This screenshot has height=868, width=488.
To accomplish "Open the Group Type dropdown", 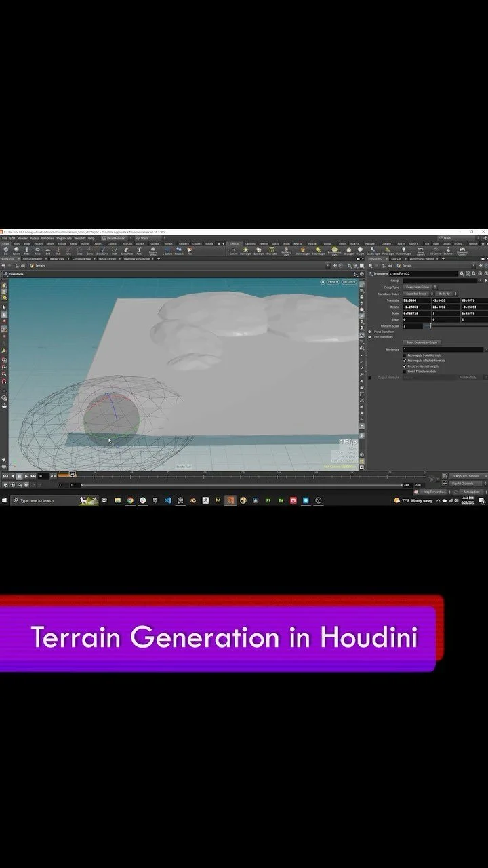I will point(420,288).
